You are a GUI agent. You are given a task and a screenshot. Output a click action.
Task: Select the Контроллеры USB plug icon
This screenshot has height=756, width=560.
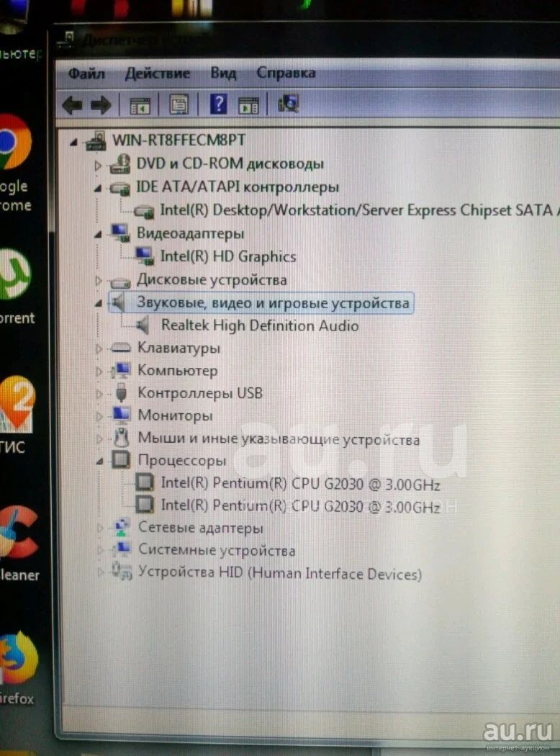click(x=121, y=392)
